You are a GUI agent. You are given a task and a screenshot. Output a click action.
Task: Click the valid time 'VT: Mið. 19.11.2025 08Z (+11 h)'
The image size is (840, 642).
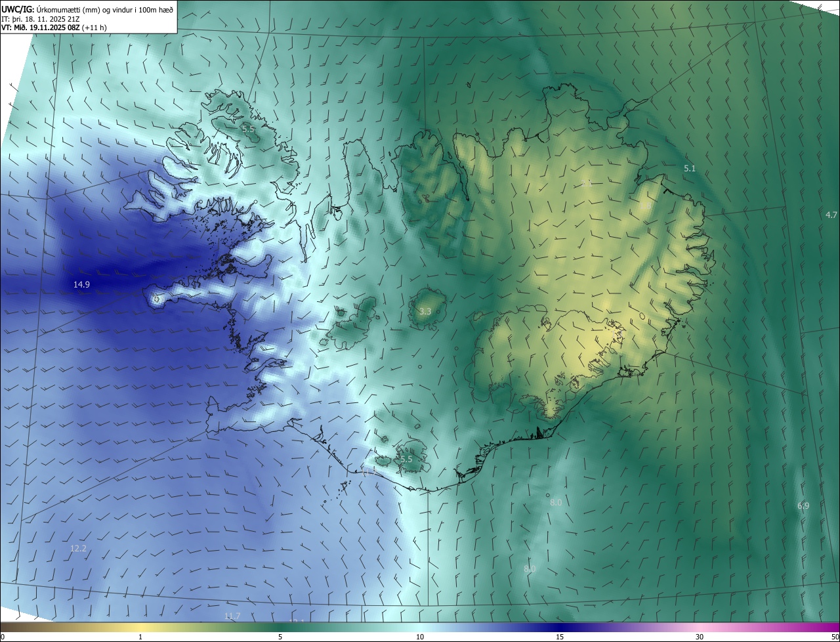[x=54, y=28]
